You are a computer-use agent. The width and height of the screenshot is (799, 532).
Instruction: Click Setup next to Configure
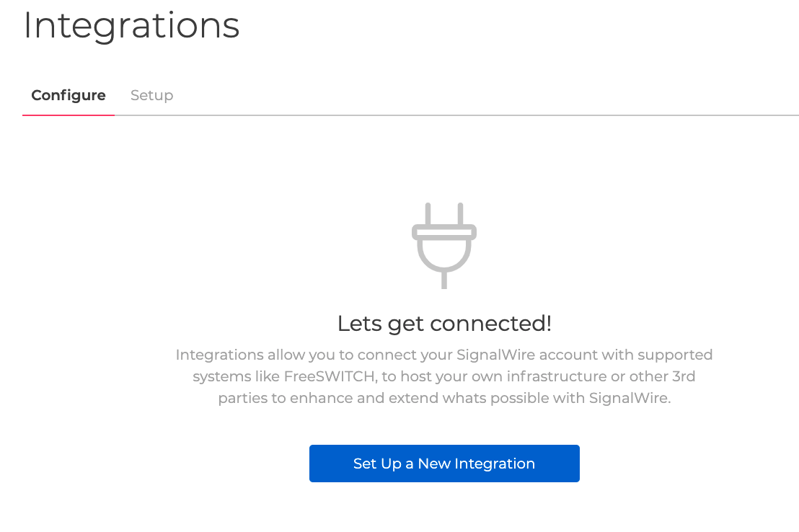pyautogui.click(x=151, y=95)
